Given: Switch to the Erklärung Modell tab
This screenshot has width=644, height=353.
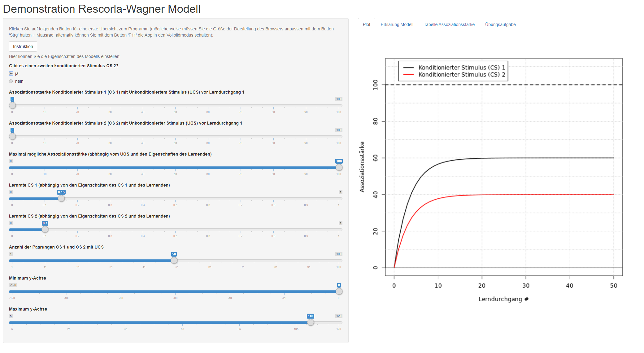Looking at the screenshot, I should click(x=397, y=24).
